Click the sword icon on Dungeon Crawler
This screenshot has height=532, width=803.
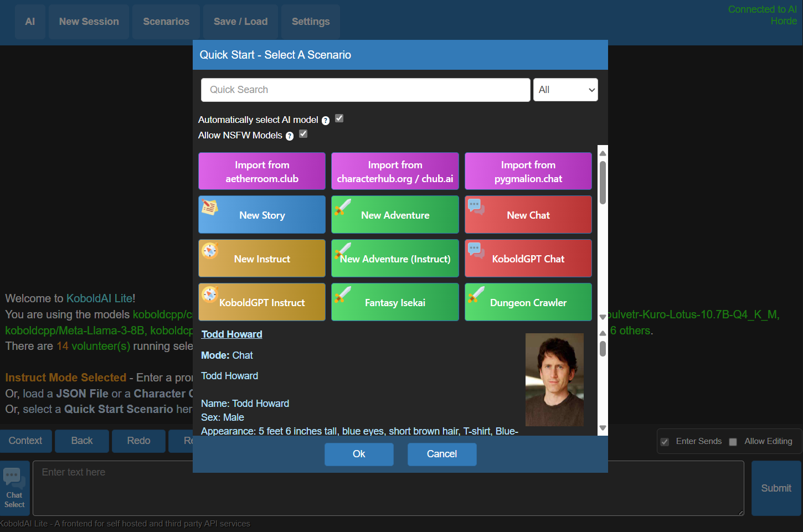[x=476, y=294]
